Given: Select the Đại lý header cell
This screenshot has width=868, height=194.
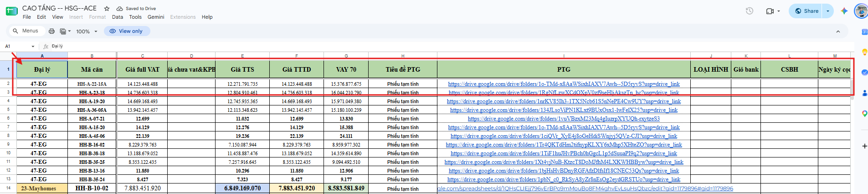Looking at the screenshot, I should click(x=42, y=69).
